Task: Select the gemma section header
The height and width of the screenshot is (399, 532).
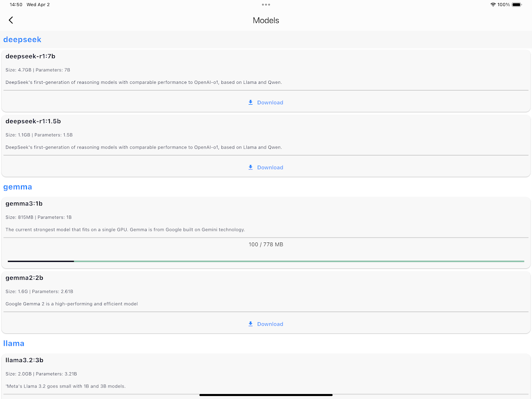Action: click(x=18, y=187)
